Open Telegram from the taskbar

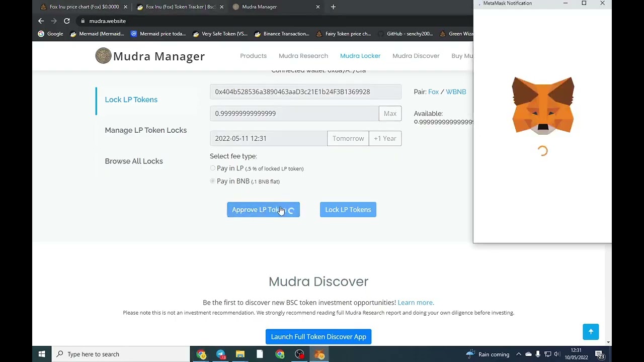pyautogui.click(x=221, y=354)
